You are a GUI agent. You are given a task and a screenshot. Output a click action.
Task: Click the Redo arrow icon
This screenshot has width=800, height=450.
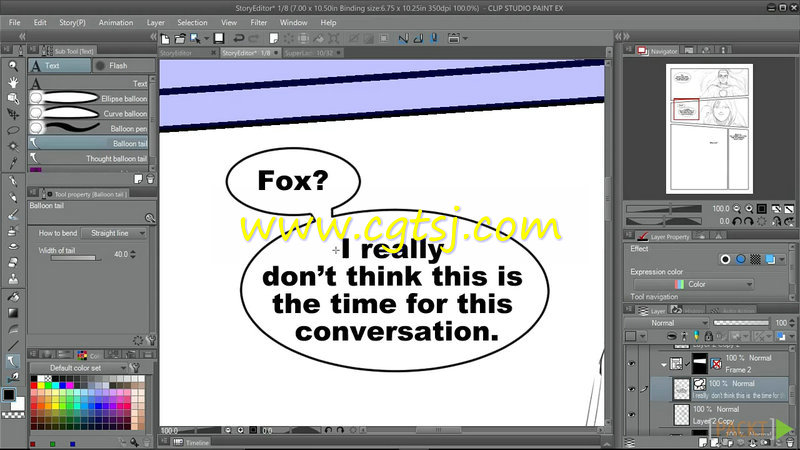(x=254, y=38)
